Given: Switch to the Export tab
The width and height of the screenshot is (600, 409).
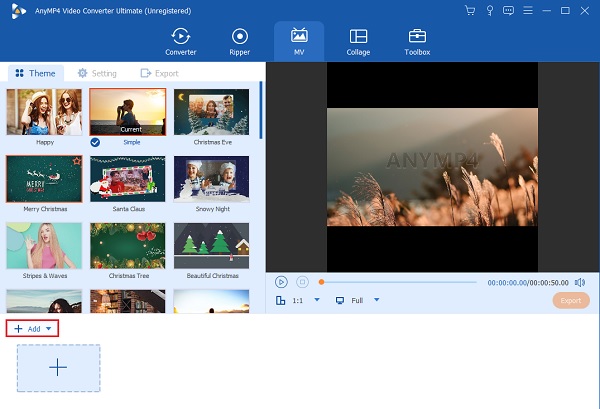Looking at the screenshot, I should point(160,73).
